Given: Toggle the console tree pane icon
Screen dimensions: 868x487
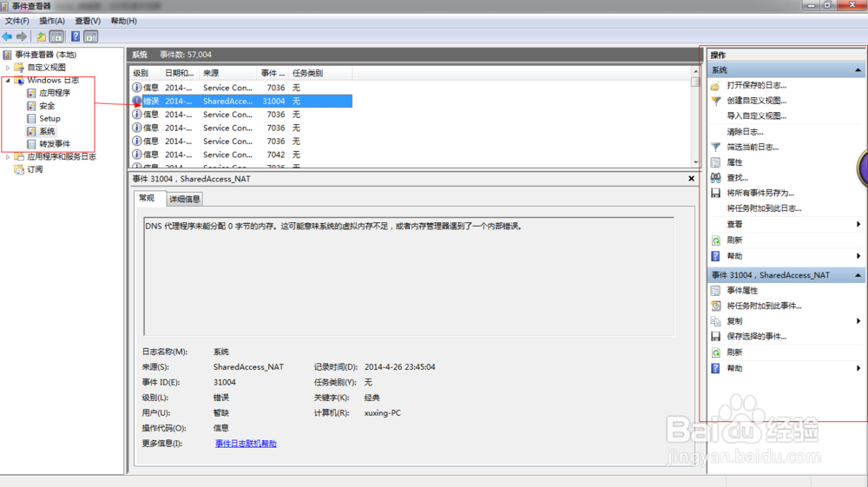Looking at the screenshot, I should [56, 36].
